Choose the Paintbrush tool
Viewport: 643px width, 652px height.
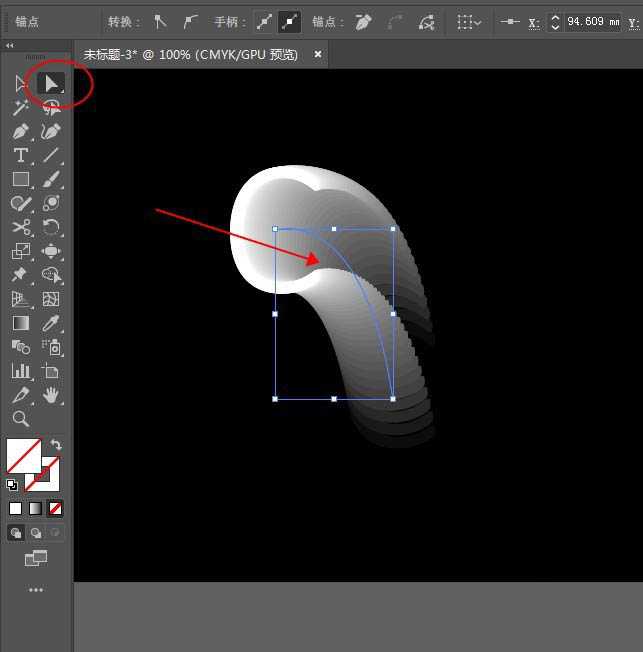coord(51,179)
